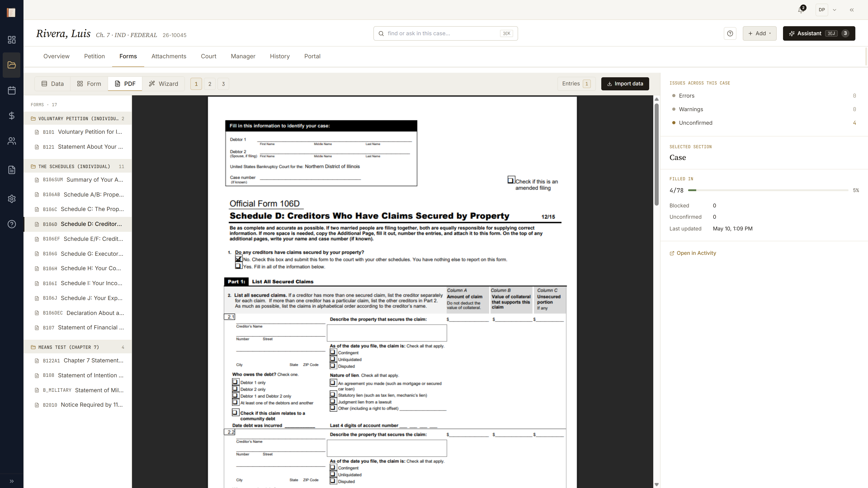The width and height of the screenshot is (868, 488).
Task: Check the amended filing checkbox
Action: point(511,180)
